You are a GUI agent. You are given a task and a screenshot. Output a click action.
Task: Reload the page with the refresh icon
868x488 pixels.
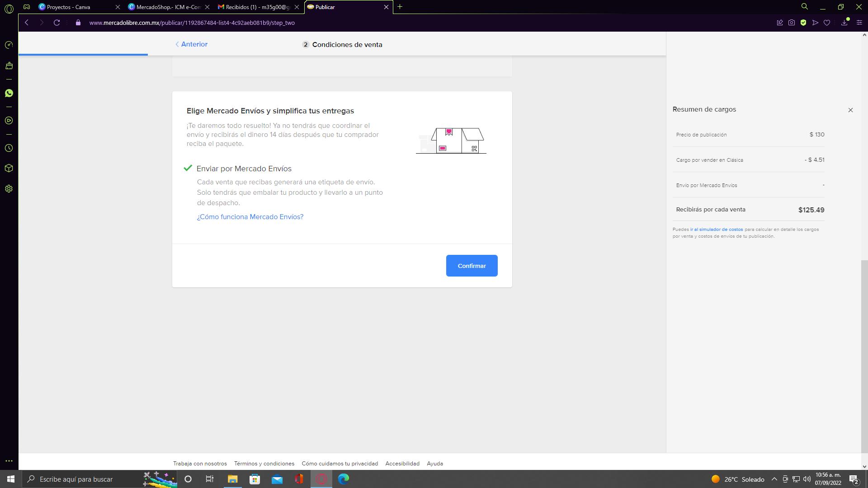pos(57,23)
